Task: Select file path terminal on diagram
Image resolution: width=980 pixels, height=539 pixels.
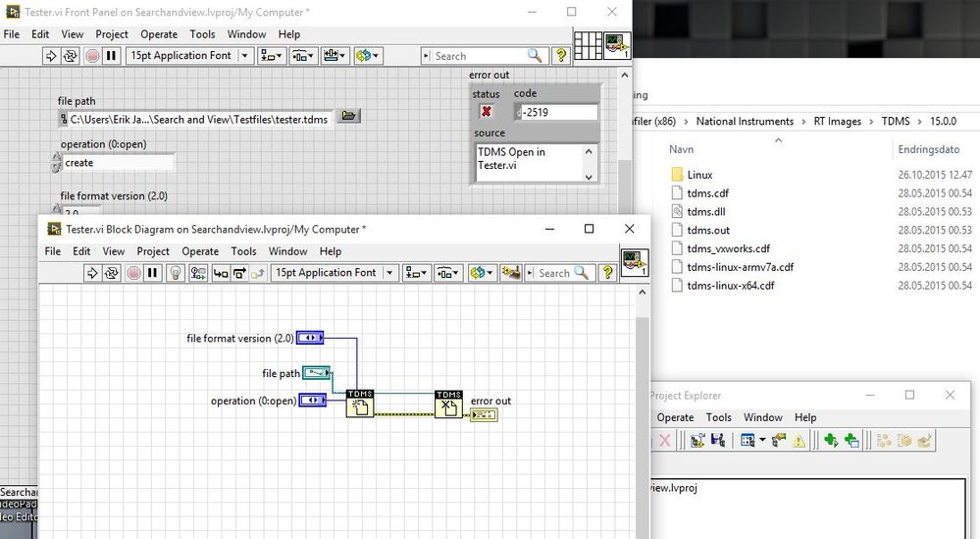Action: tap(316, 373)
